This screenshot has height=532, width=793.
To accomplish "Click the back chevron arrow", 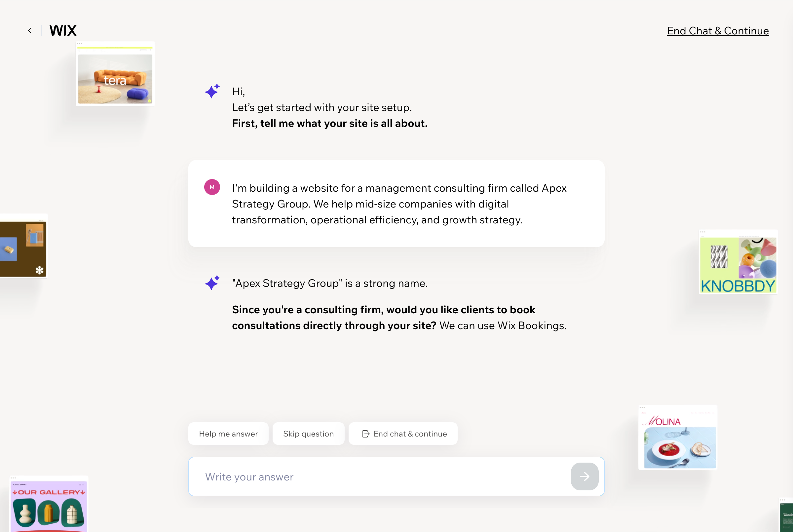I will [x=30, y=30].
